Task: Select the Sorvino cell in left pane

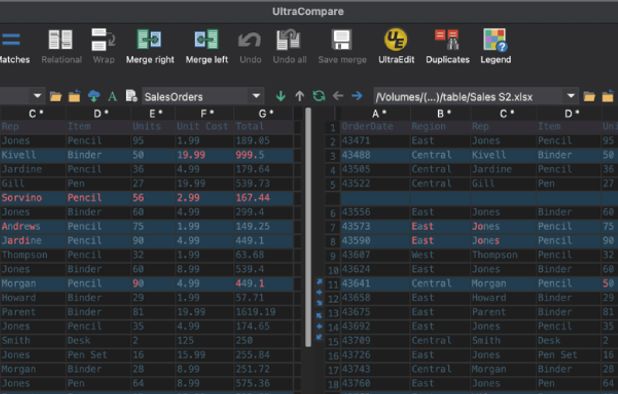Action: point(34,198)
